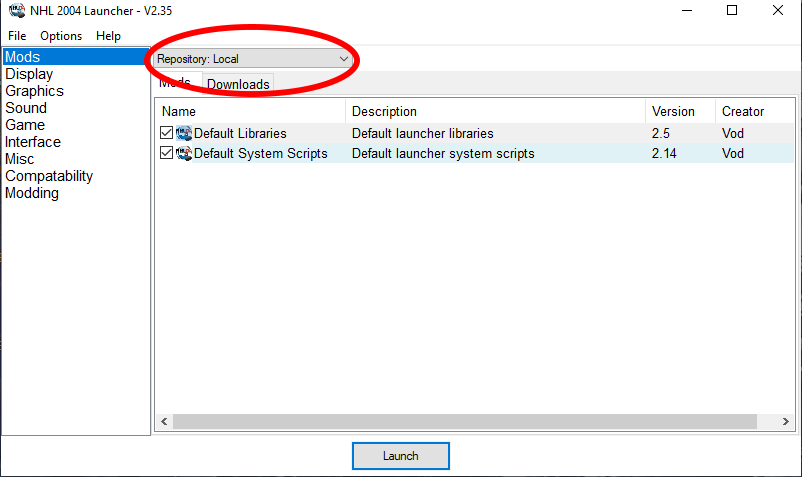The image size is (802, 477).
Task: Minimize the launcher window
Action: tap(687, 10)
